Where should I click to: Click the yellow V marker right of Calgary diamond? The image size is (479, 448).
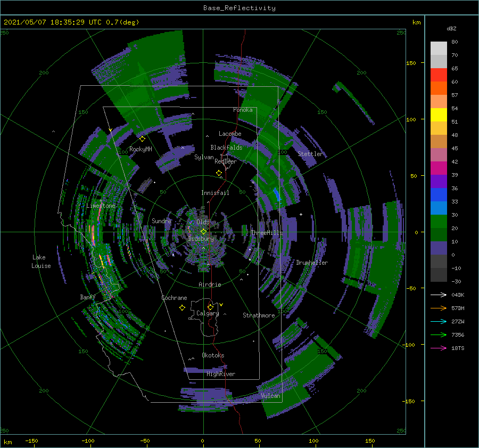(221, 305)
